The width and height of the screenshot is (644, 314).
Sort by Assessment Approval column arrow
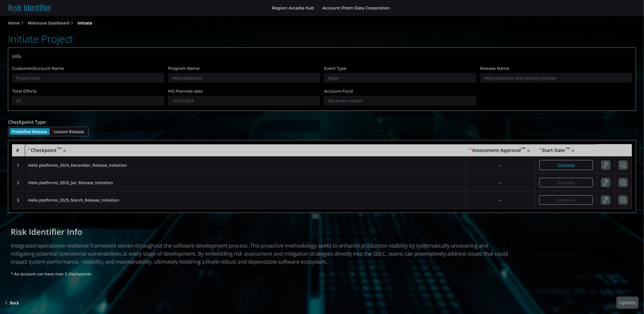[529, 151]
